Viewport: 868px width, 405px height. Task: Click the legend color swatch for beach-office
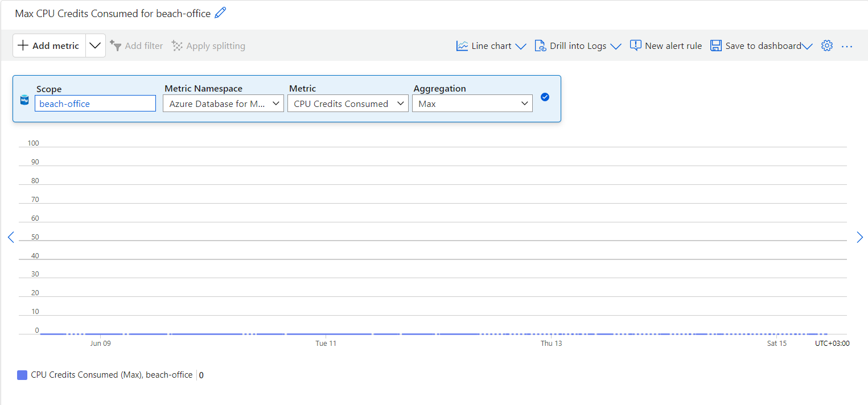22,375
